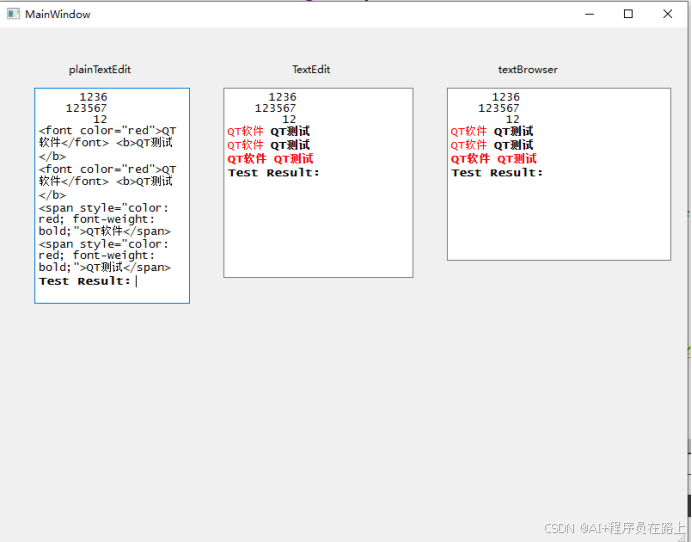
Task: Maximize the MainWindow window
Action: coord(628,14)
